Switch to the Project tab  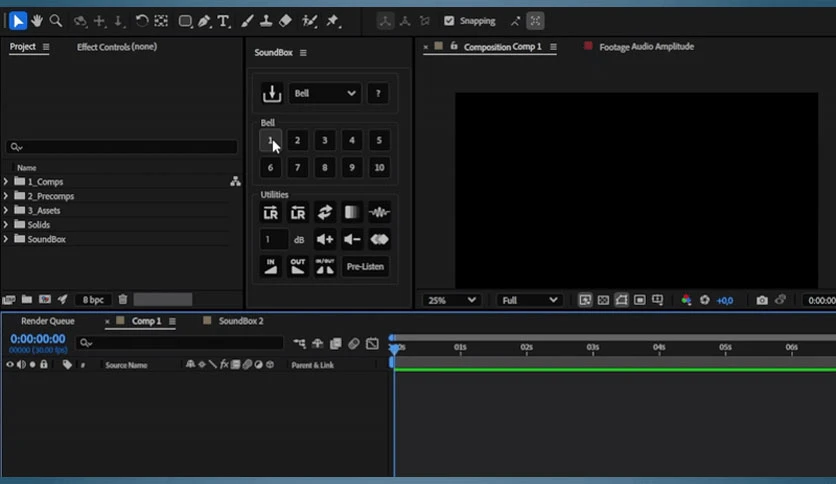click(x=22, y=47)
